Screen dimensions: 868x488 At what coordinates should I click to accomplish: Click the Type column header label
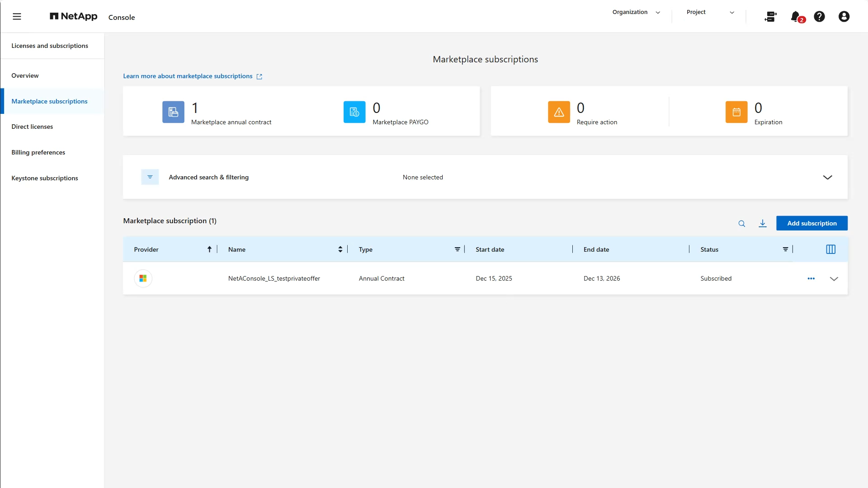[x=366, y=249]
